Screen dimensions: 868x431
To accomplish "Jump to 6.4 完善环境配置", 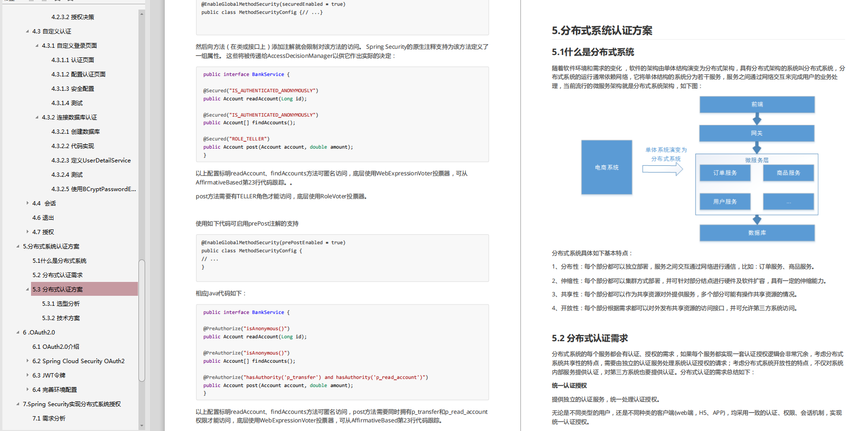I will [x=54, y=390].
